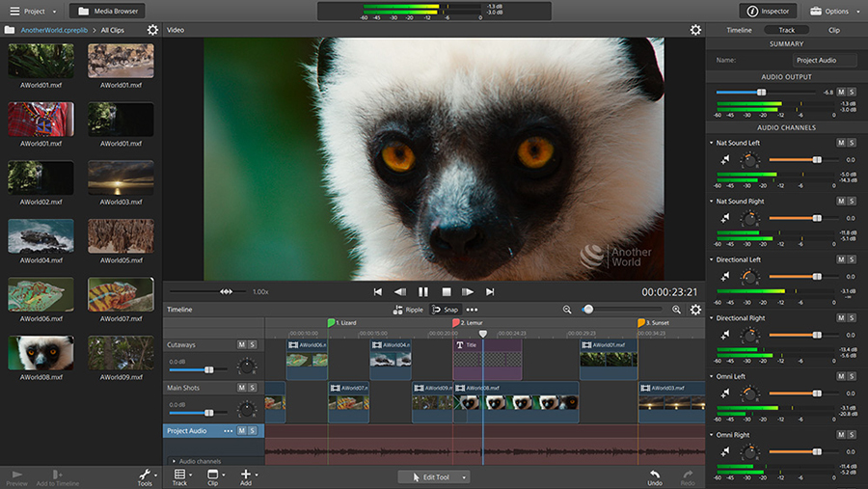The height and width of the screenshot is (489, 868).
Task: Solo the Main Shots track
Action: [x=253, y=388]
